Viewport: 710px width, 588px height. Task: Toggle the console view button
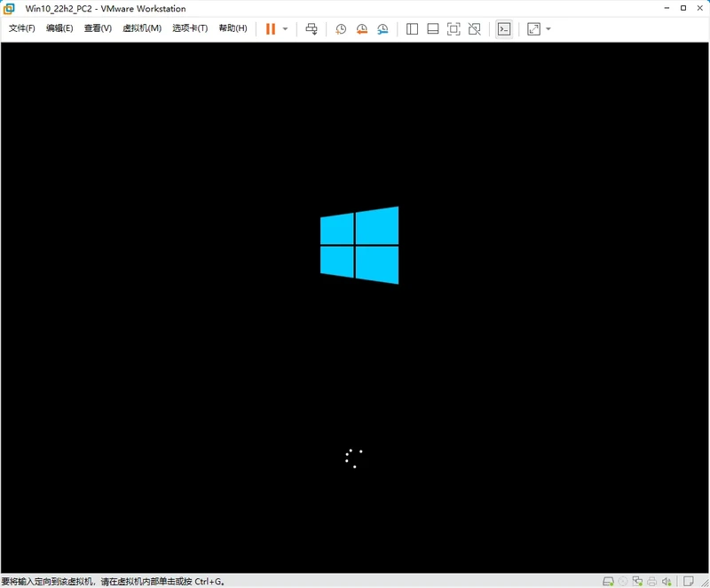504,29
